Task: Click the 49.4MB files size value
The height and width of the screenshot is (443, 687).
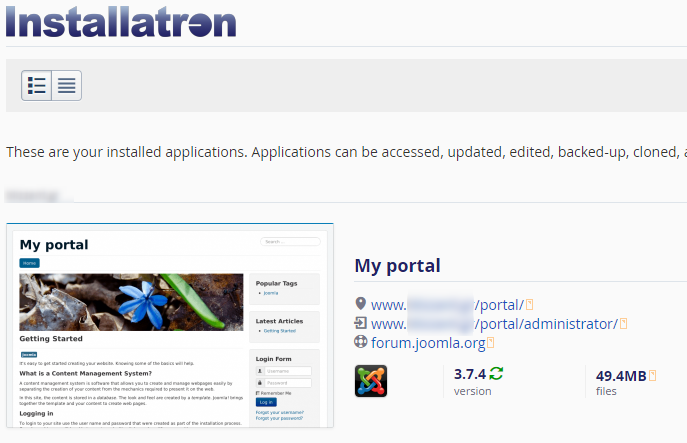Action: click(621, 376)
